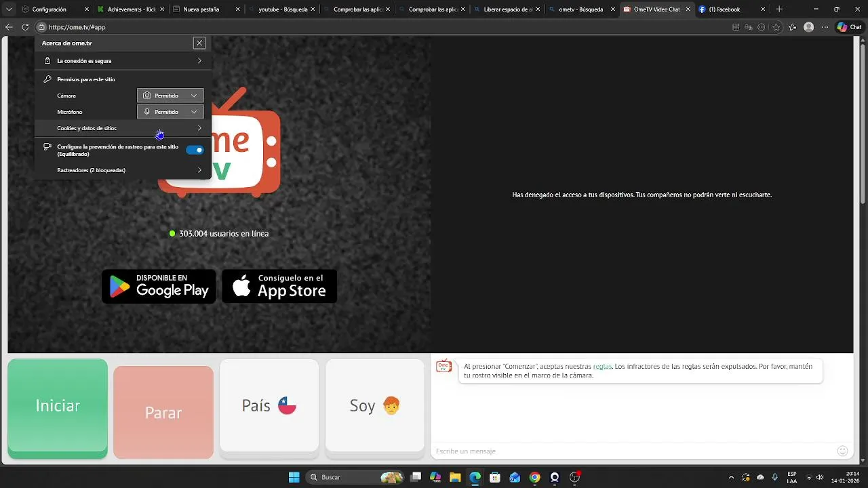Reload the page with refresh icon
This screenshot has height=488, width=868.
[25, 27]
